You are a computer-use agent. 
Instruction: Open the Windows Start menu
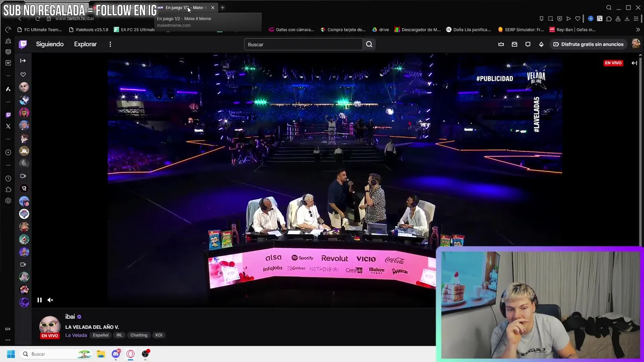11,354
